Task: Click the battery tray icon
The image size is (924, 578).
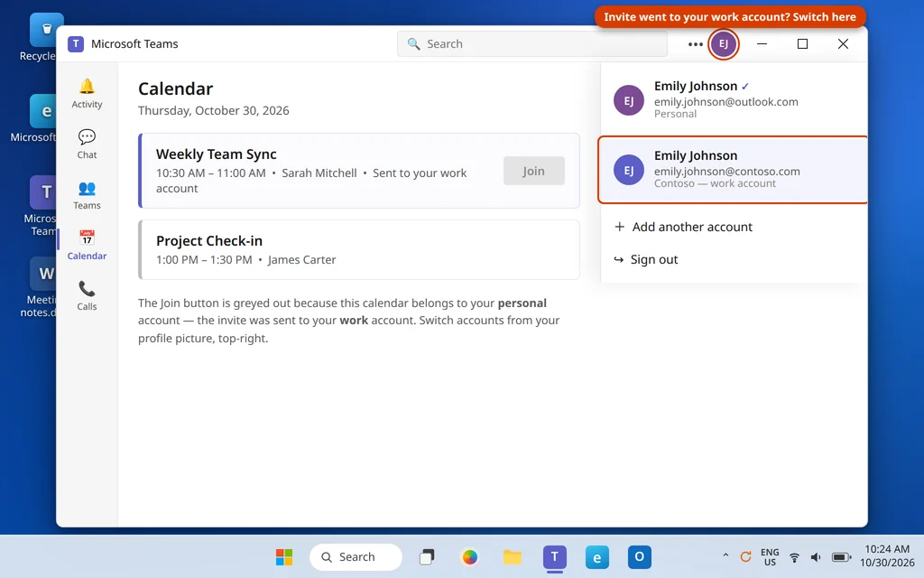Action: (x=842, y=557)
